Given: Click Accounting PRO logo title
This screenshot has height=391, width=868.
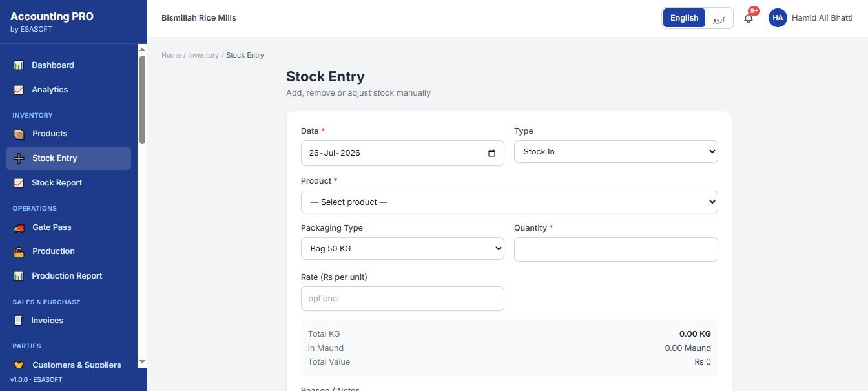Looking at the screenshot, I should (x=52, y=17).
